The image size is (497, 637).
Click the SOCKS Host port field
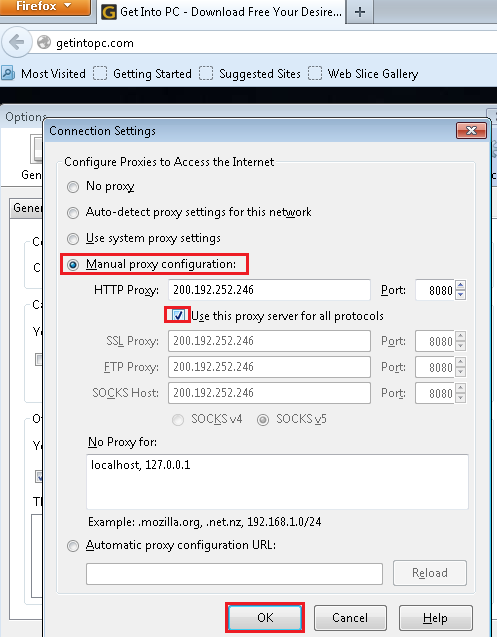[x=435, y=393]
